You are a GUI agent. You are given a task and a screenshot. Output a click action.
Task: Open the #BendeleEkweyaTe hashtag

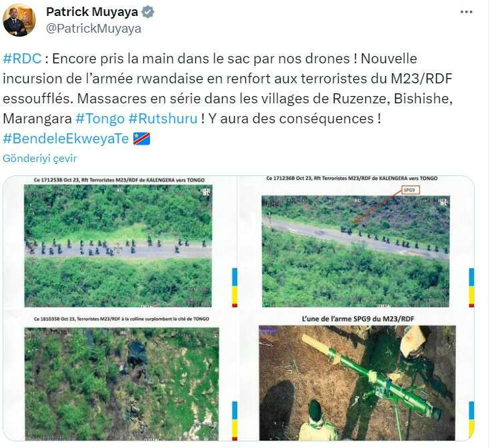(x=66, y=139)
